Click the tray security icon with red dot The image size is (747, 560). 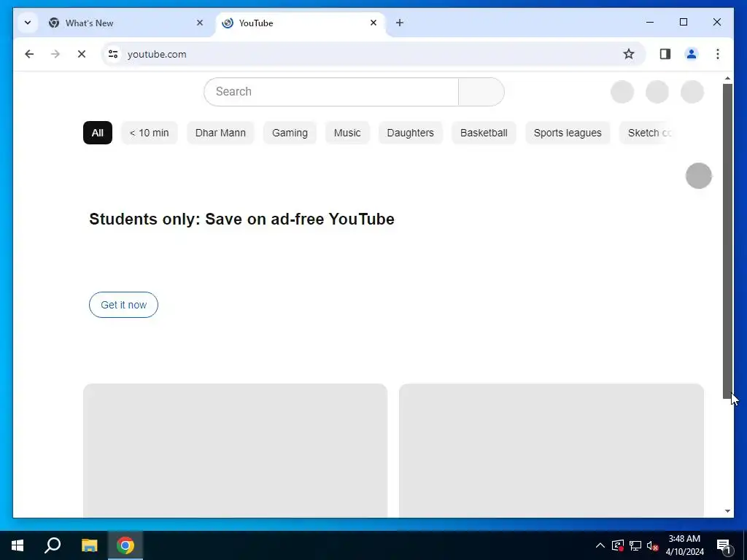[x=618, y=545]
